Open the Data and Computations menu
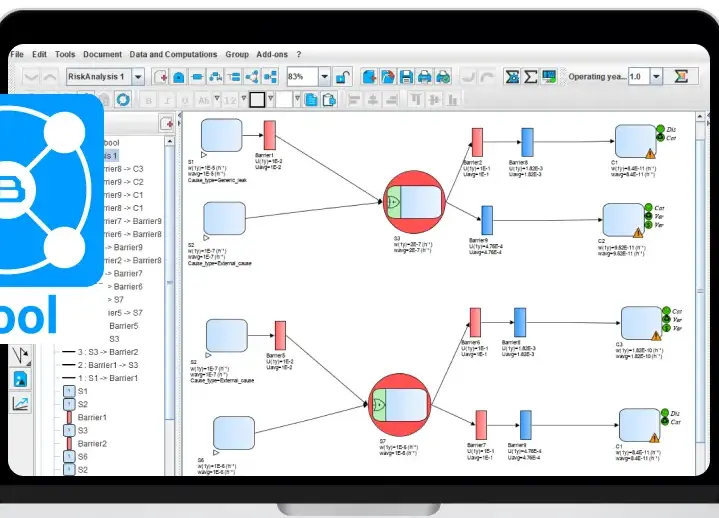 [x=173, y=54]
